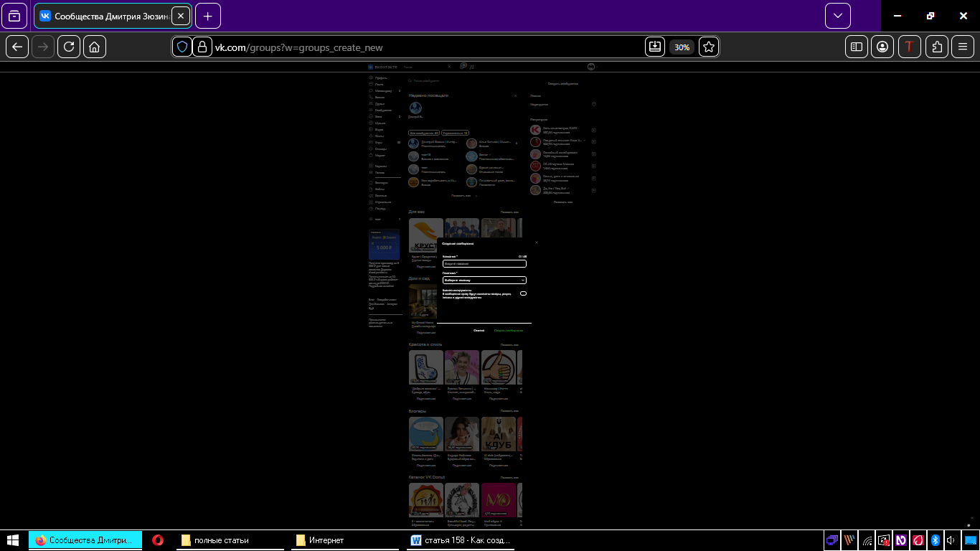This screenshot has height=551, width=980.
Task: Expand the community topic dropdown
Action: click(484, 281)
